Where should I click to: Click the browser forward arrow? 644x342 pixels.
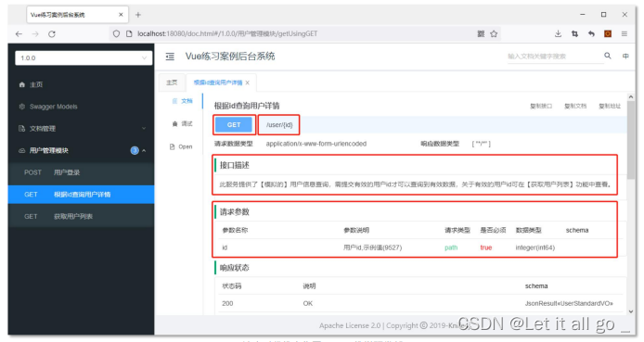tap(35, 34)
